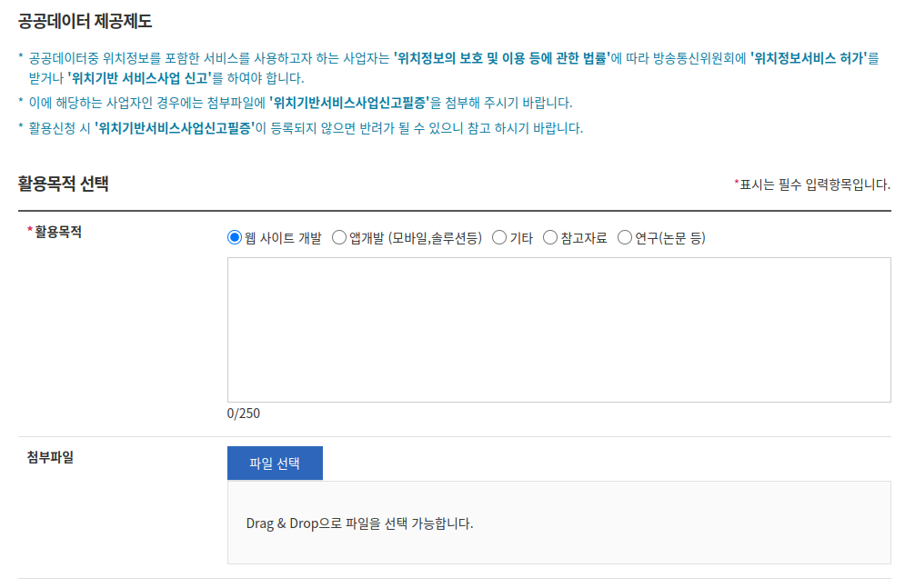Image resolution: width=905 pixels, height=588 pixels.
Task: Click the 첨부파일 row label
Action: pos(50,457)
